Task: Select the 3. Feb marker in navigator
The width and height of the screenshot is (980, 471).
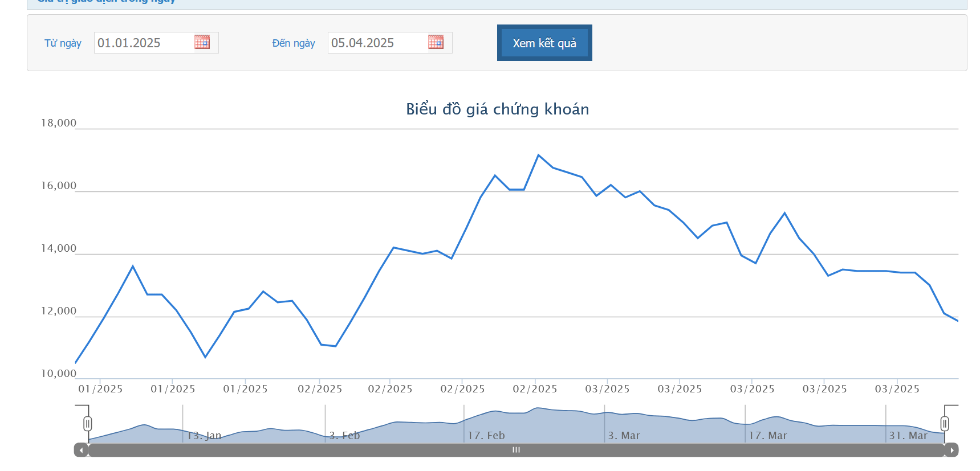Action: pyautogui.click(x=345, y=436)
